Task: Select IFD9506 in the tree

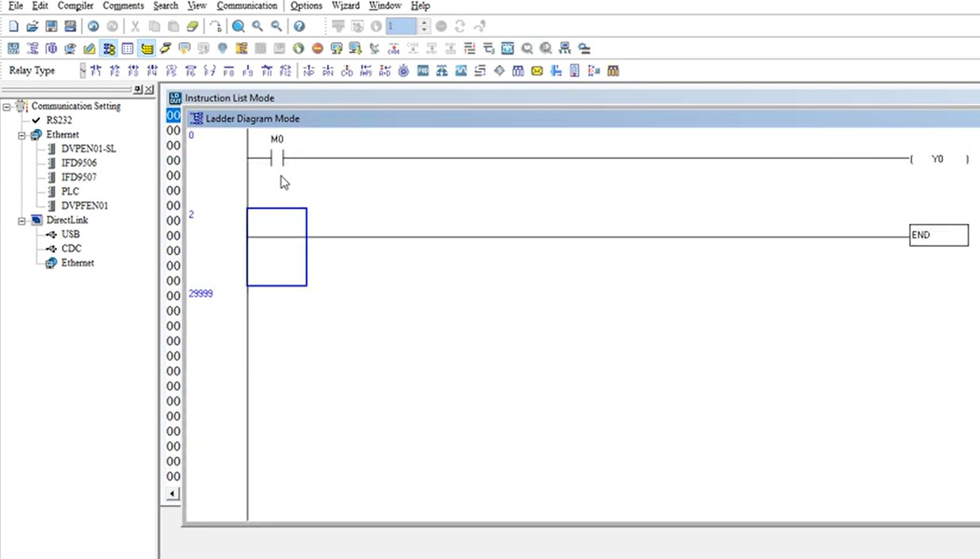Action: click(x=79, y=163)
